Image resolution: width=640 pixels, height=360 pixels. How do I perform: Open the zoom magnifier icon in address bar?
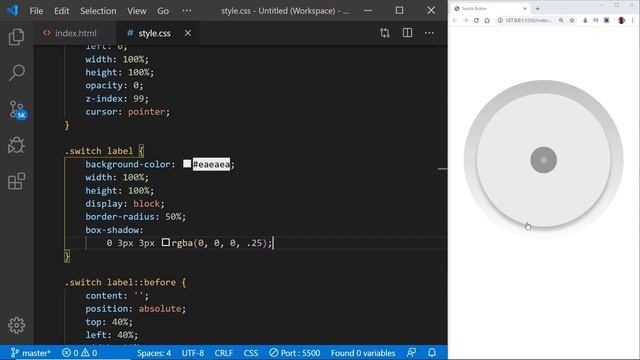[561, 20]
